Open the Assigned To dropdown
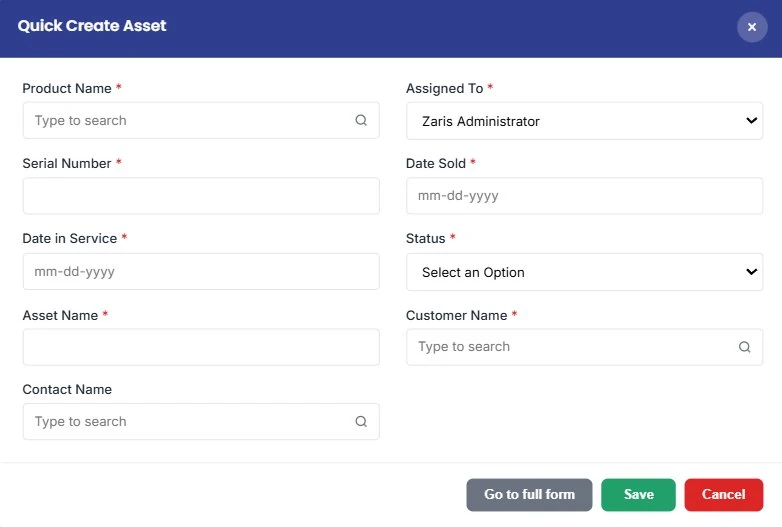782x527 pixels. click(x=585, y=121)
